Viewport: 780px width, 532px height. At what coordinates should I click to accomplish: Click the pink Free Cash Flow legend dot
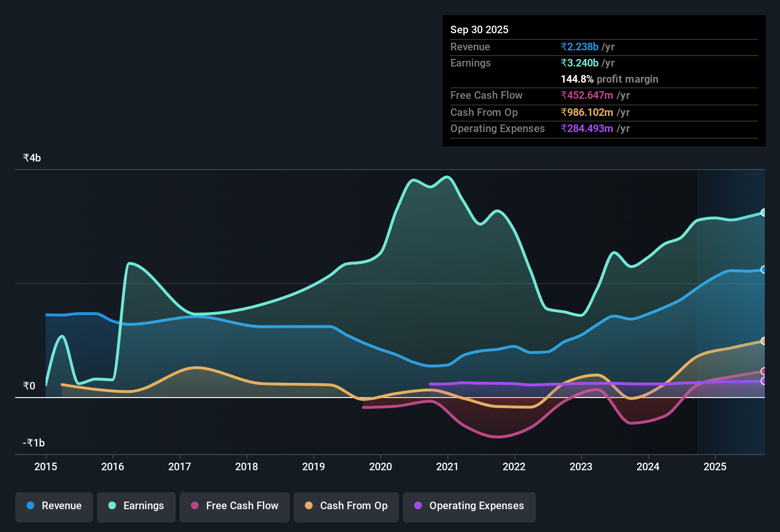click(194, 506)
